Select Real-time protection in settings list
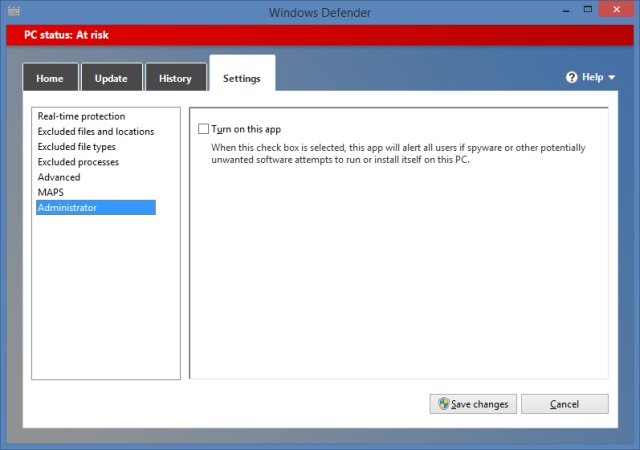Image resolution: width=640 pixels, height=450 pixels. click(x=81, y=116)
